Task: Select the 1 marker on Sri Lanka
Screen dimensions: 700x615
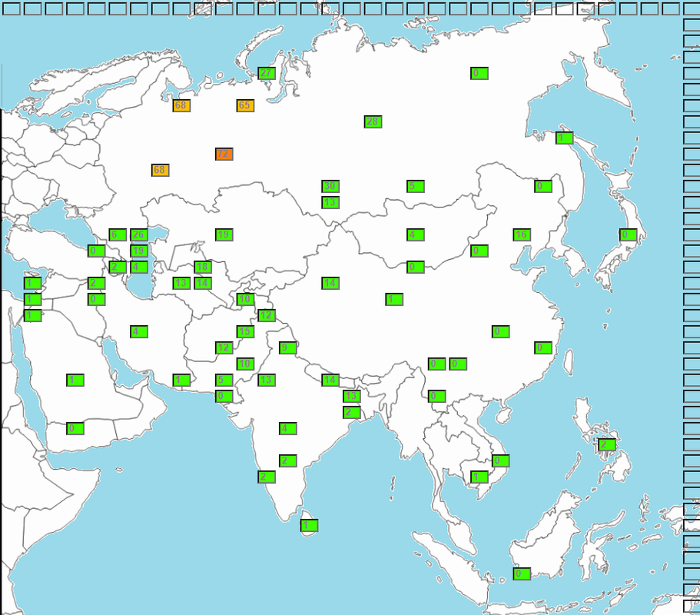Action: 310,526
